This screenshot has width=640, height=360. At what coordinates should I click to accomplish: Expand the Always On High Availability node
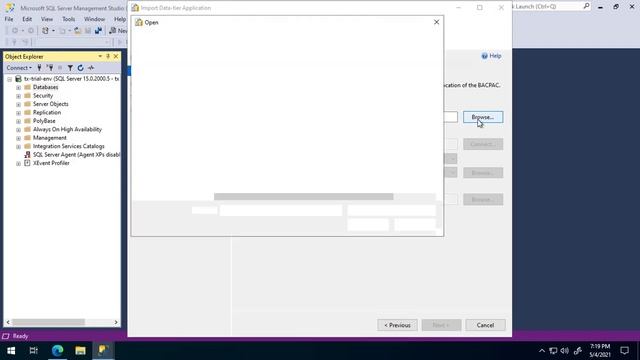18,130
